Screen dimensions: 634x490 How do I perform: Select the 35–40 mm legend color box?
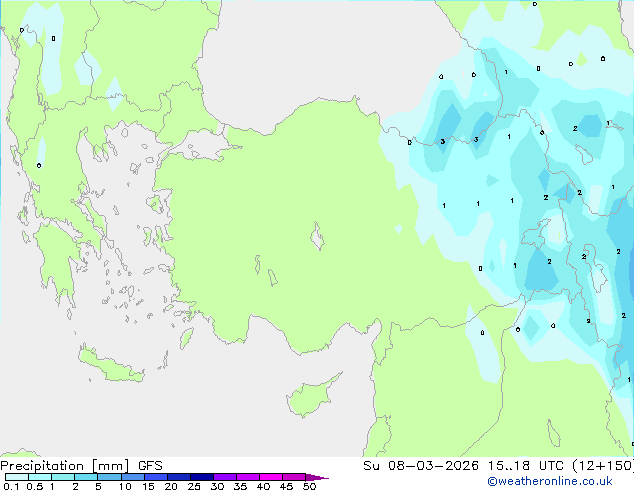(248, 477)
